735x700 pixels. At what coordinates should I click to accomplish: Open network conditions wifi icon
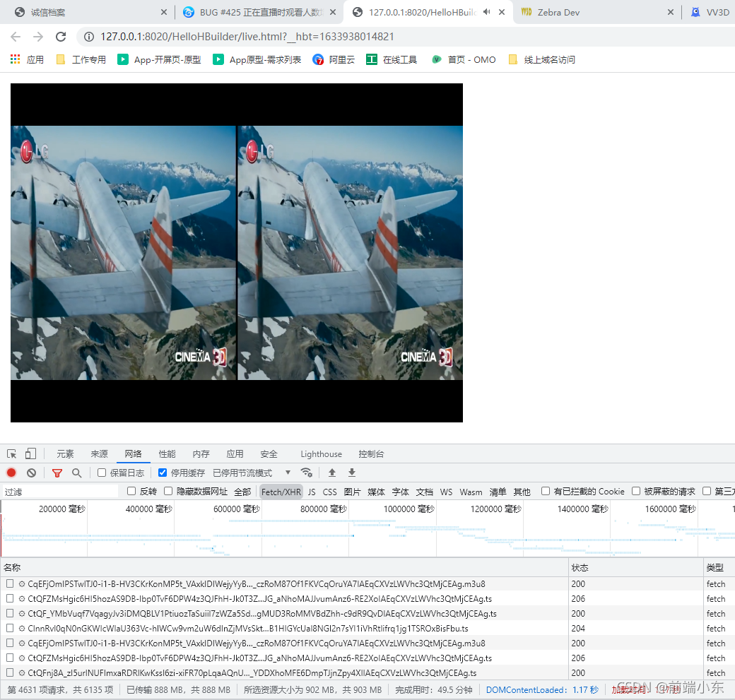coord(307,473)
